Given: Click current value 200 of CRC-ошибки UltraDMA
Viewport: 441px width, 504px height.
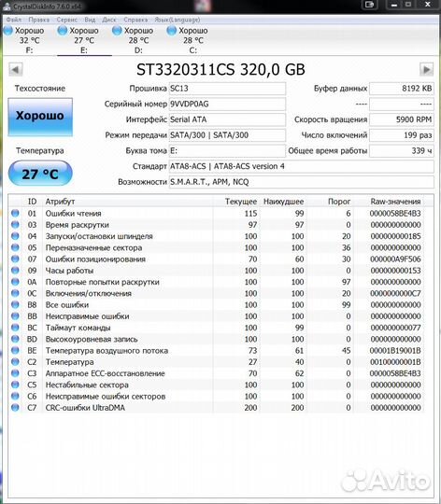Looking at the screenshot, I should click(x=250, y=408).
